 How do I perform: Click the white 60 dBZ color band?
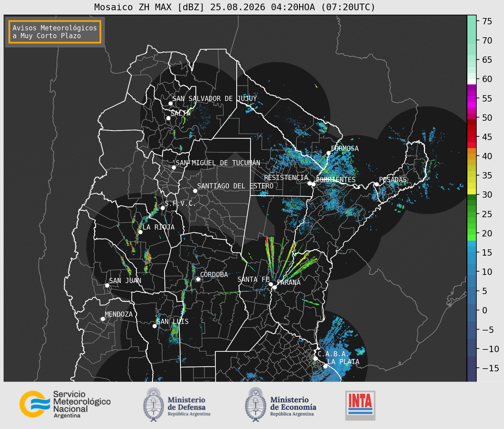[x=472, y=81]
